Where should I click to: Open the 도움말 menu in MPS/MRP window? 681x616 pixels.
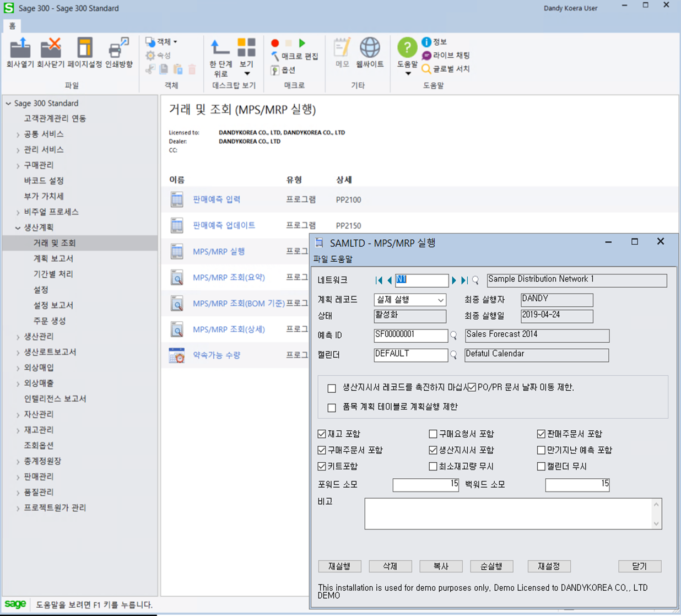(342, 259)
